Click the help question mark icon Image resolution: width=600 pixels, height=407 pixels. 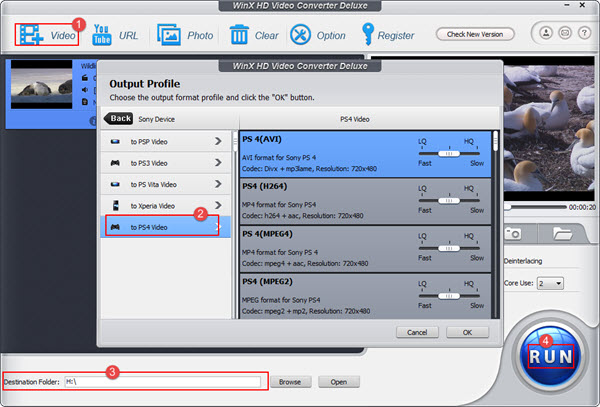click(x=584, y=33)
